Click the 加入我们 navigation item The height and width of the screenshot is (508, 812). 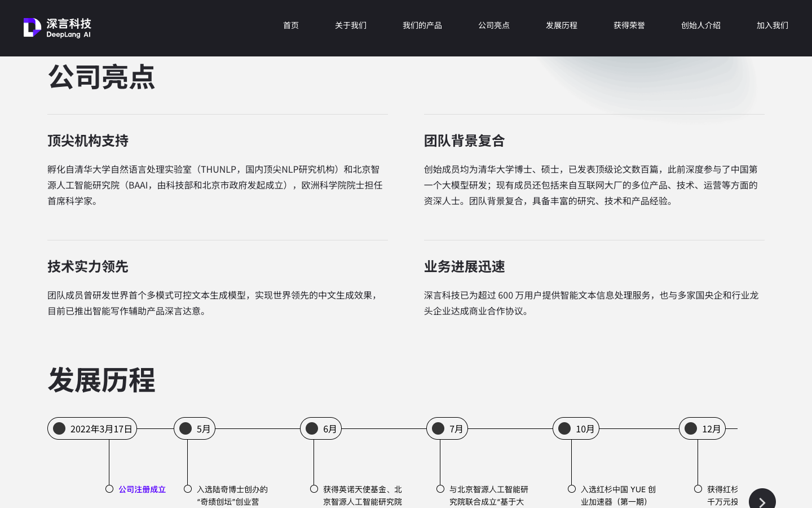772,25
